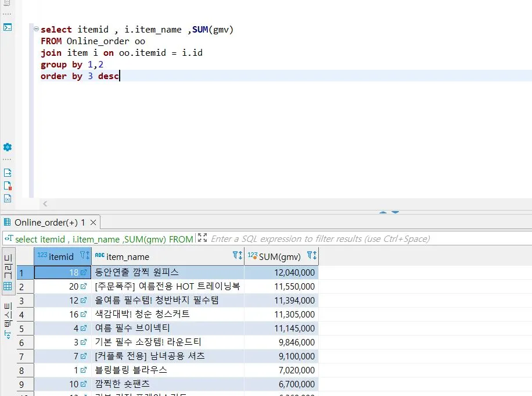532x396 pixels.
Task: Click the SUM value 11,394,000
Action: [281, 300]
